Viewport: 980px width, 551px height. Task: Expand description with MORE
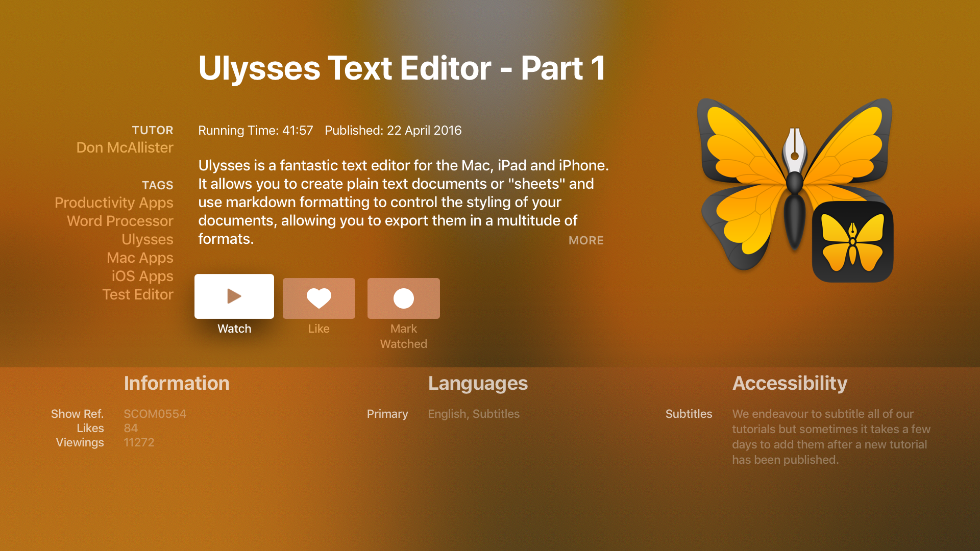click(586, 240)
